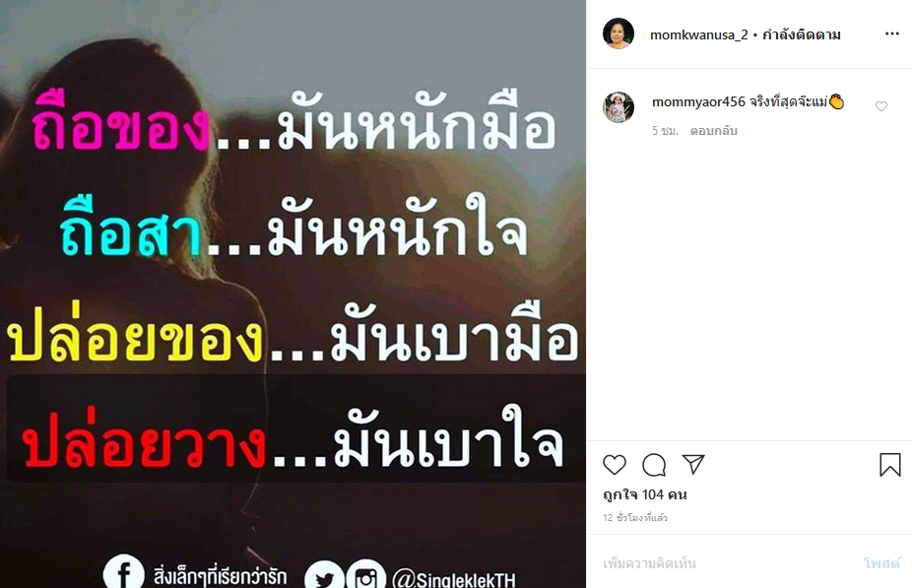Open momkwanusa_2 profile picture
Viewport: 912px width, 588px height.
[x=619, y=33]
